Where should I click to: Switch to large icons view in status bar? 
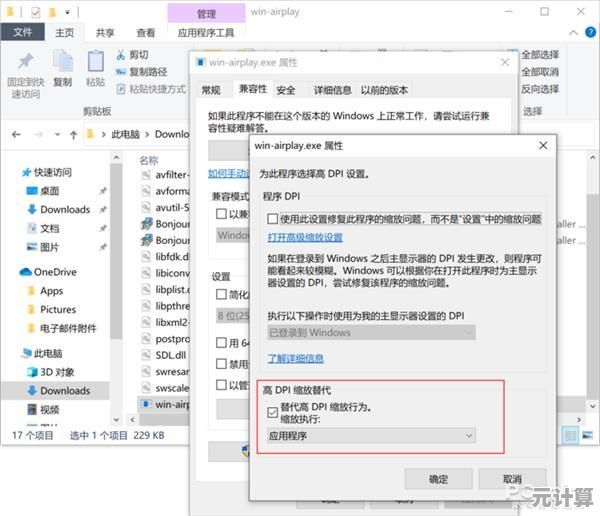click(587, 435)
